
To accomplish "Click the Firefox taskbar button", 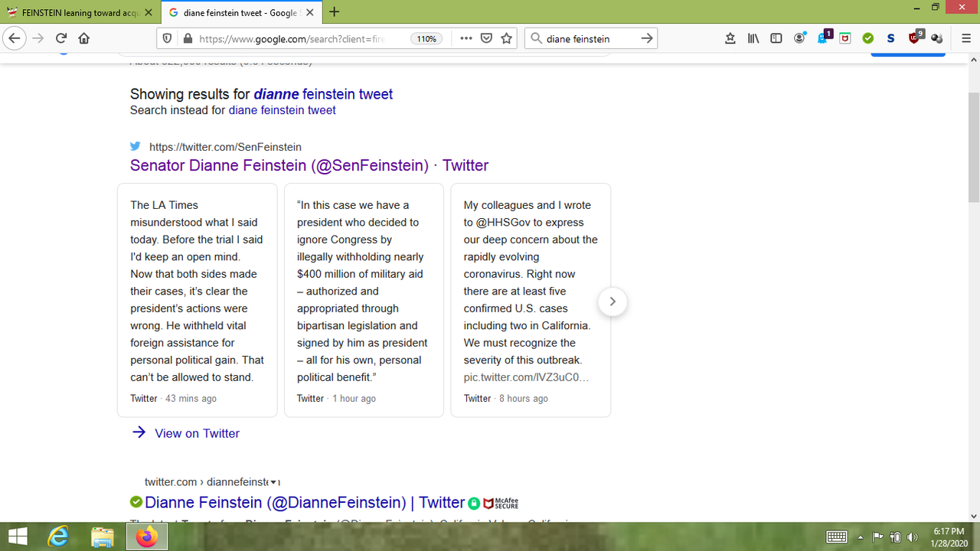I will click(x=147, y=536).
